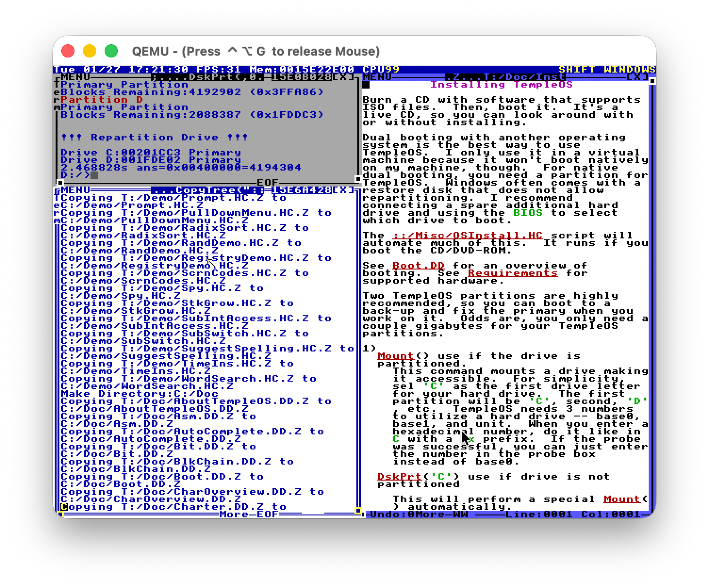Click the green macOS zoom button
709x588 pixels.
(x=111, y=51)
